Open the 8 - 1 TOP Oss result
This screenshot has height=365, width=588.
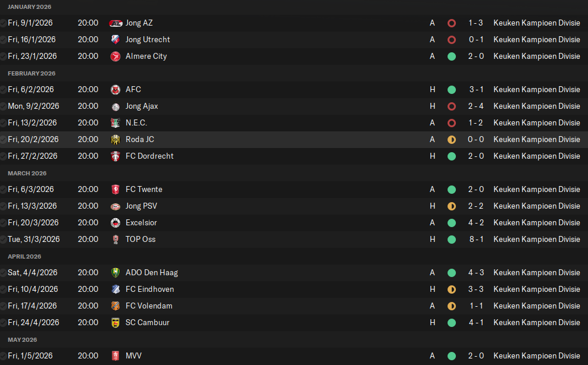[x=476, y=240]
